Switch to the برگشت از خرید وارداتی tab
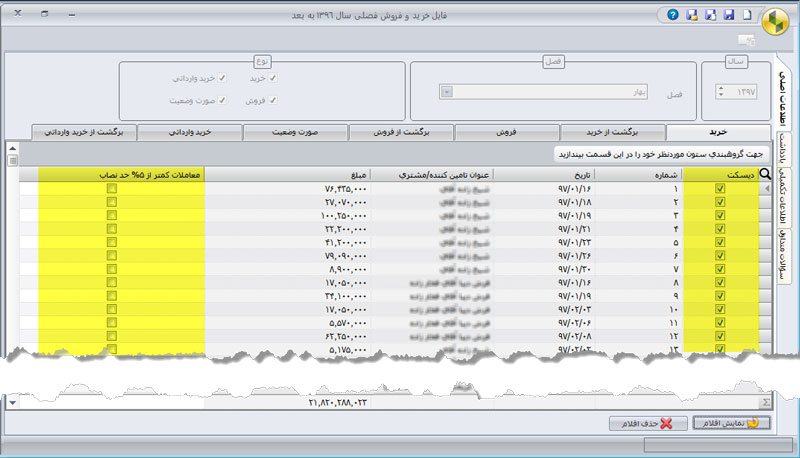 point(84,132)
